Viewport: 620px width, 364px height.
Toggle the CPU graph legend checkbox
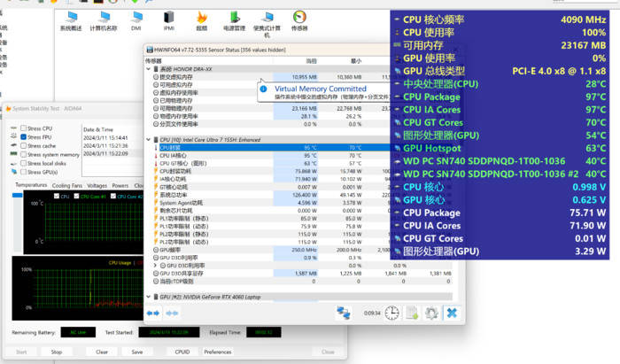pyautogui.click(x=57, y=196)
